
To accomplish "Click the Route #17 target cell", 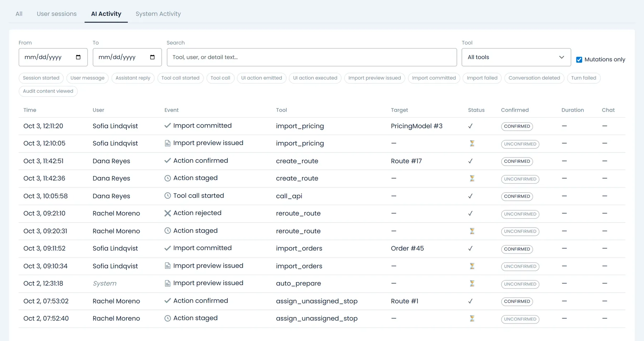I will tap(406, 161).
